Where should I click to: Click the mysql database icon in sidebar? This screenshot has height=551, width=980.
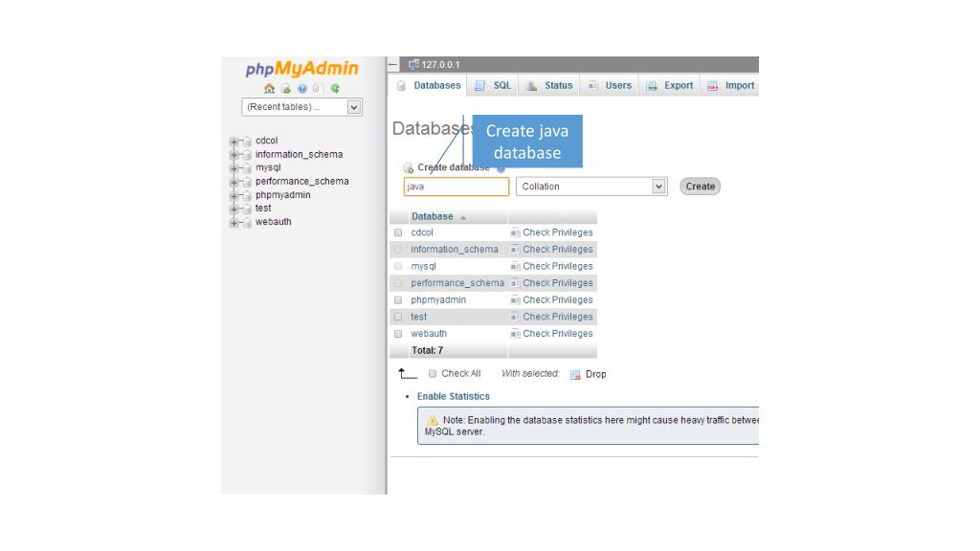pos(247,168)
